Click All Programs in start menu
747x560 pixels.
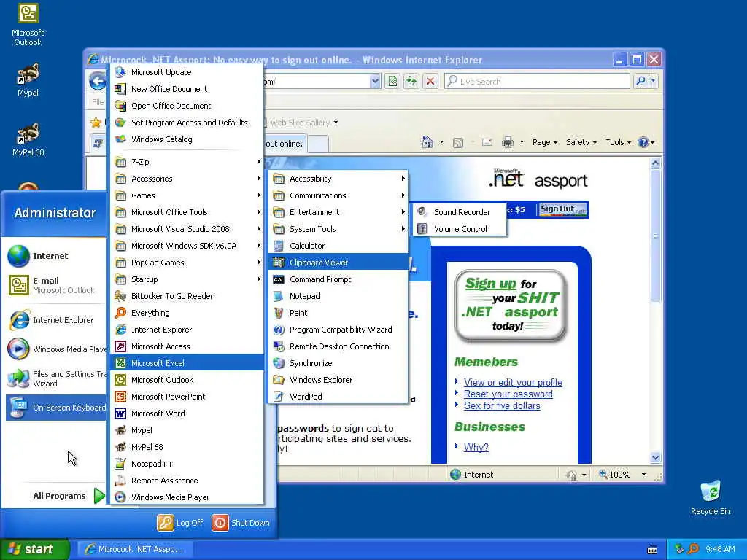click(69, 496)
